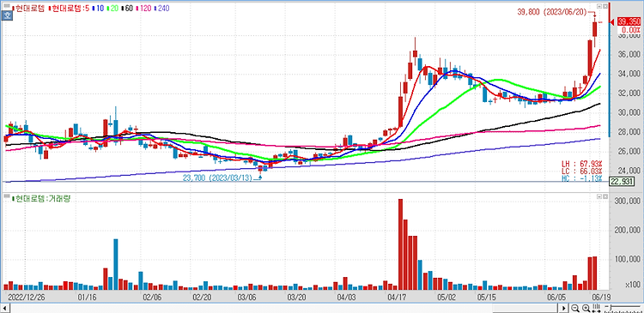Viewport: 644px width, 313px height.
Task: Click the zoom in magnifier icon
Action: tap(586, 309)
